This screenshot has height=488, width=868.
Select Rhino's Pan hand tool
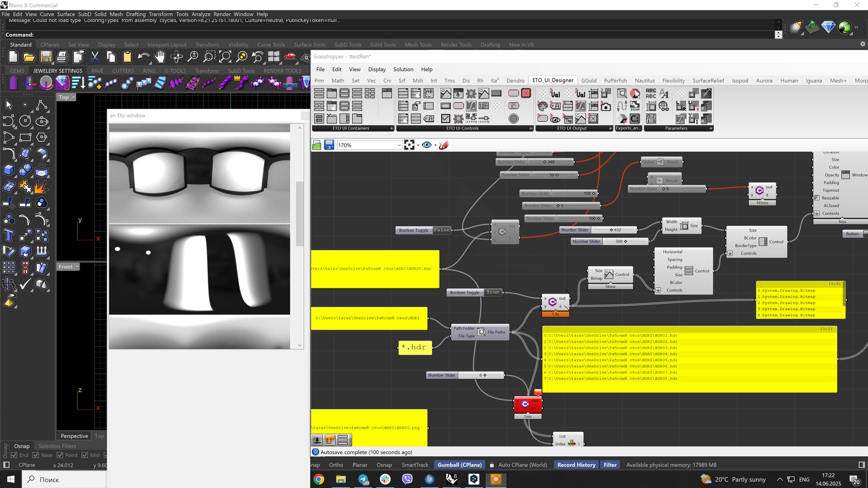pos(160,57)
